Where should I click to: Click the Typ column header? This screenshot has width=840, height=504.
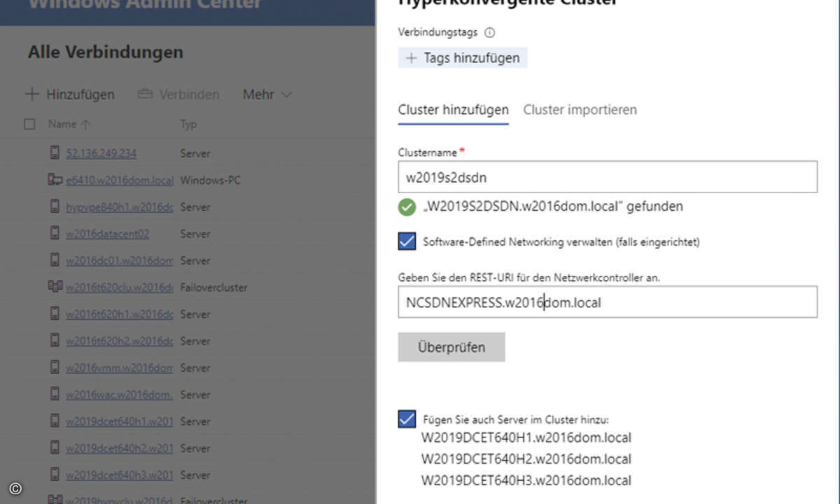188,124
